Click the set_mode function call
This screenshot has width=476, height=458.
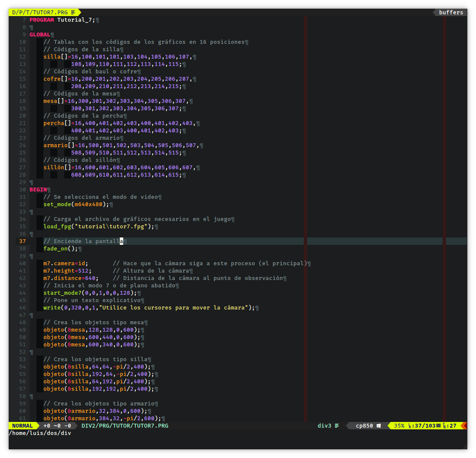[57, 204]
